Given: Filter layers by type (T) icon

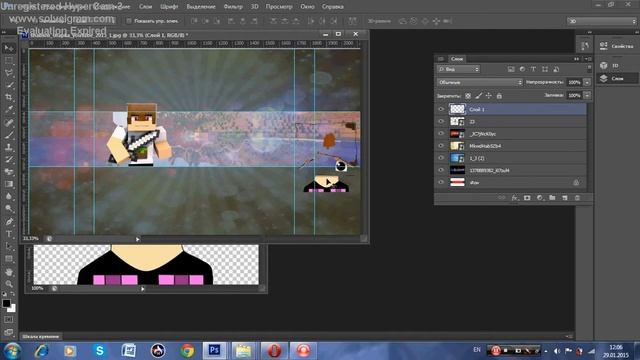Looking at the screenshot, I should pyautogui.click(x=533, y=69).
